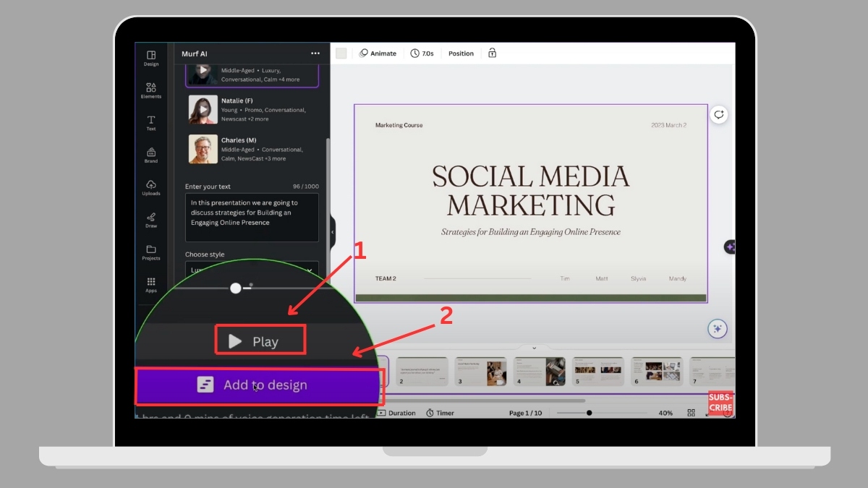This screenshot has width=868, height=488.
Task: Open the Position option in toolbar
Action: pyautogui.click(x=461, y=53)
